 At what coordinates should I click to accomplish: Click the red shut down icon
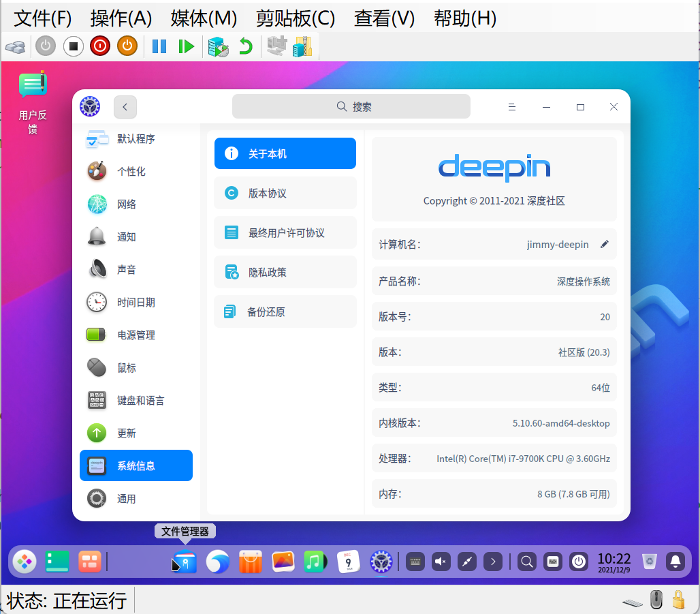click(100, 46)
